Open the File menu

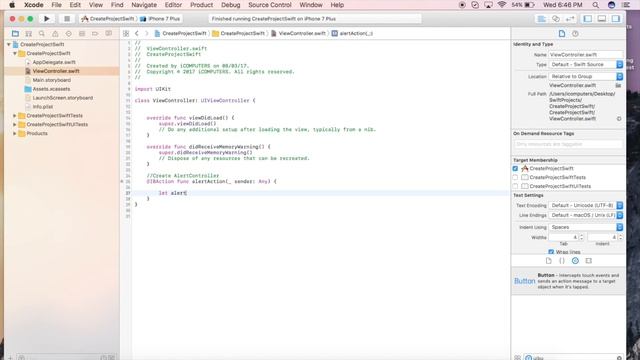tap(56, 5)
